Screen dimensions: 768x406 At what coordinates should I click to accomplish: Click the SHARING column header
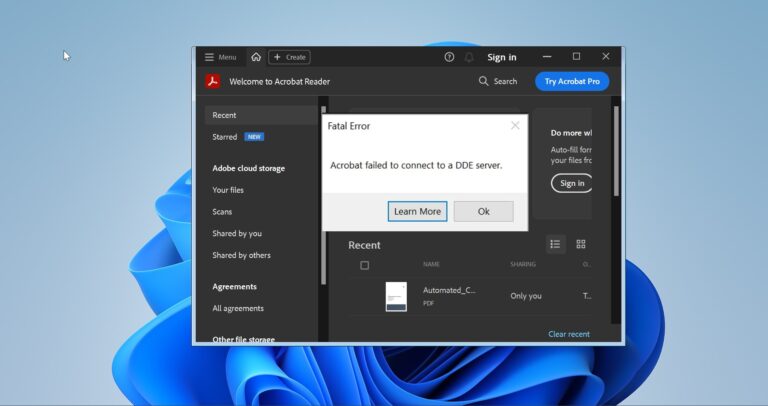click(x=523, y=264)
